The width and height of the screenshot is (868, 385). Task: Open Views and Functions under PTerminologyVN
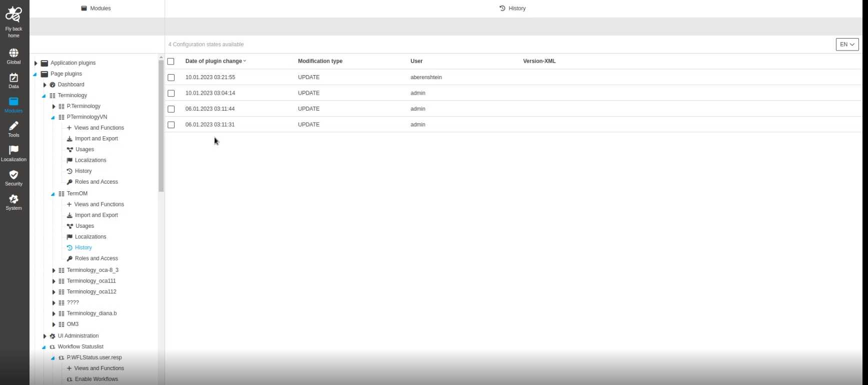pos(99,128)
